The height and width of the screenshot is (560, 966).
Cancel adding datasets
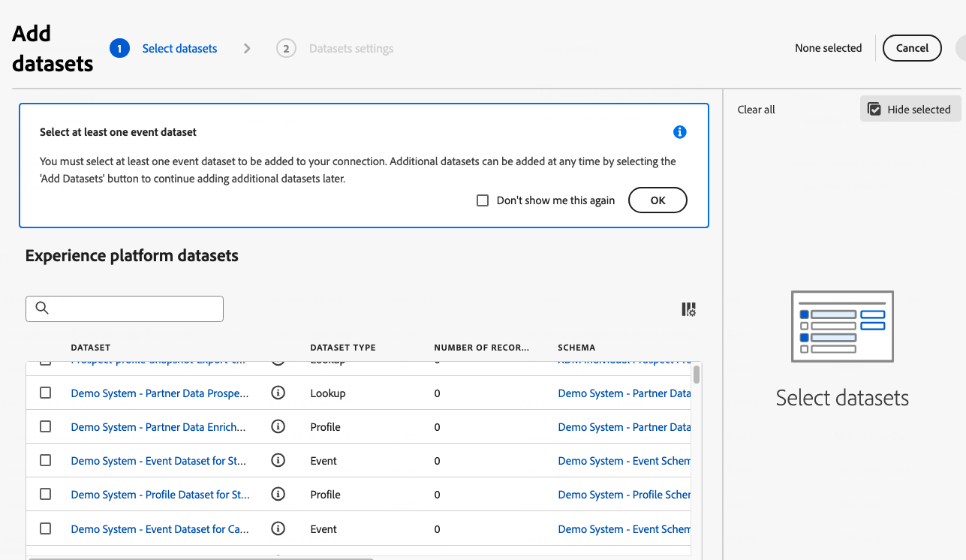[912, 48]
